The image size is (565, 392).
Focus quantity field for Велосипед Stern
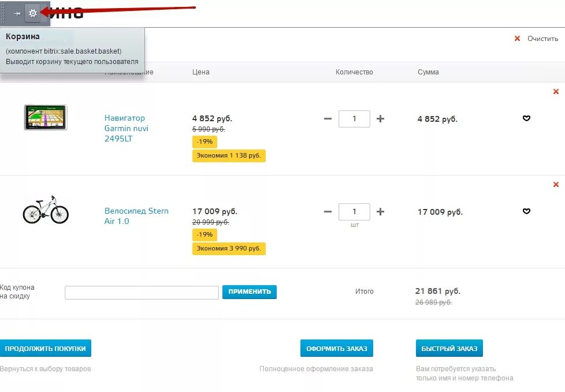(x=354, y=212)
